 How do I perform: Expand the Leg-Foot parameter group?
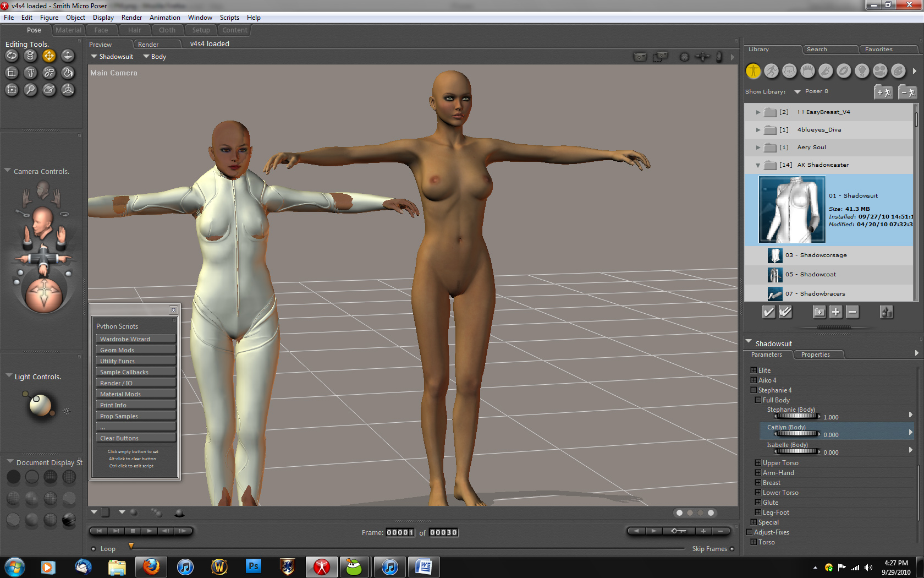tap(758, 512)
